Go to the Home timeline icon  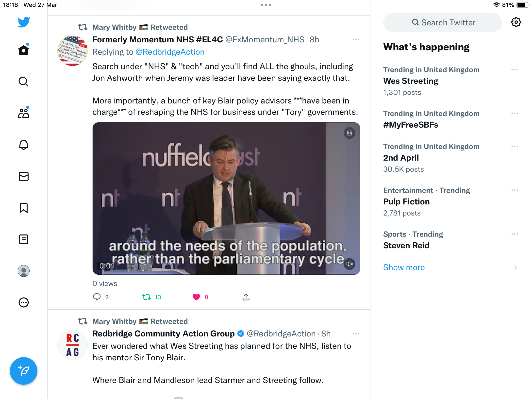[x=24, y=50]
